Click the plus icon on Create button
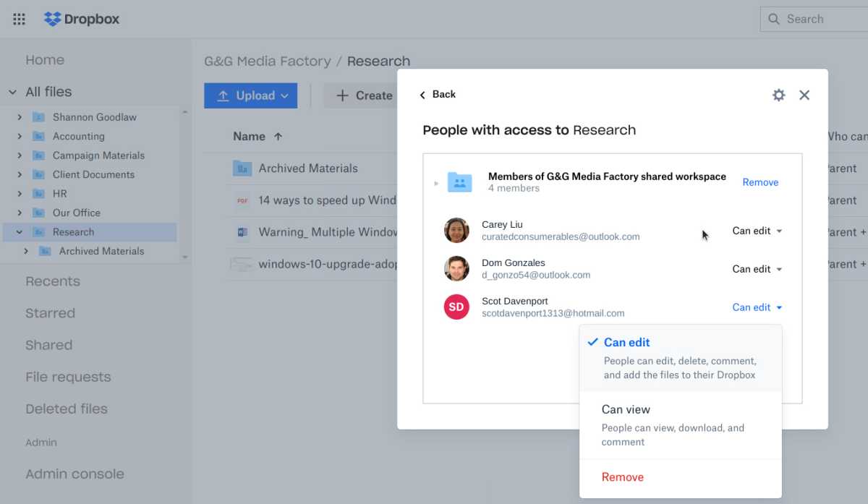868x504 pixels. point(341,95)
